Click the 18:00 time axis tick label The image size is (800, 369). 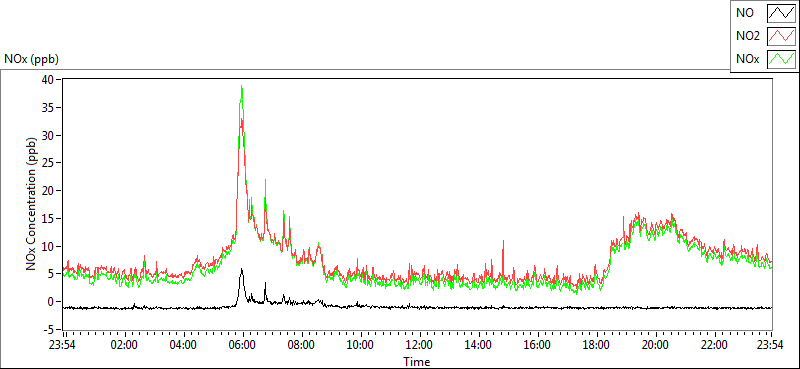click(596, 344)
